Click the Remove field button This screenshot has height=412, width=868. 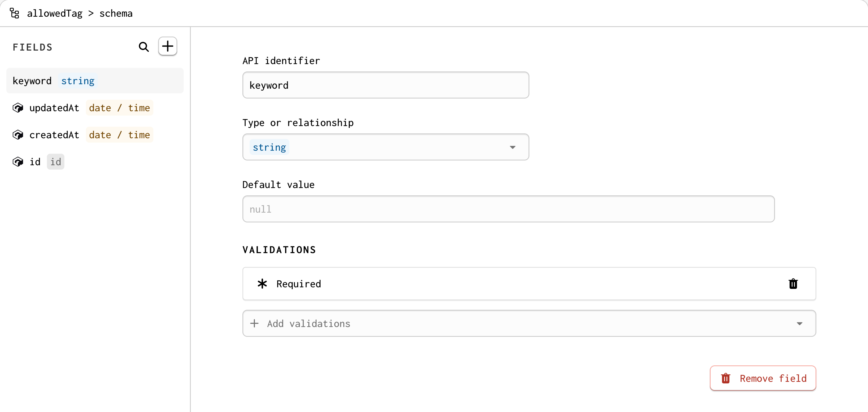point(763,378)
